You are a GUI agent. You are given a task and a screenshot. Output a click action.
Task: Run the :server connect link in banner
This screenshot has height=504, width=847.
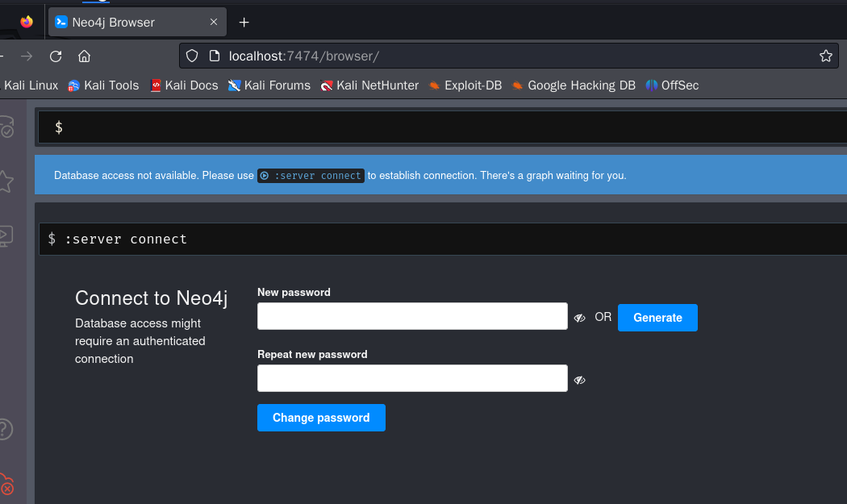[x=311, y=175]
